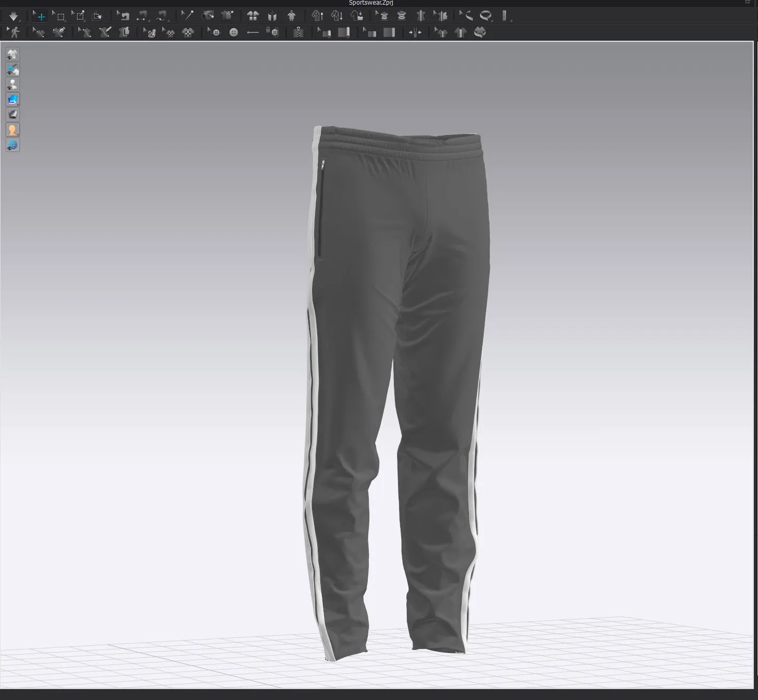Open the orange avatar render style options

click(13, 130)
